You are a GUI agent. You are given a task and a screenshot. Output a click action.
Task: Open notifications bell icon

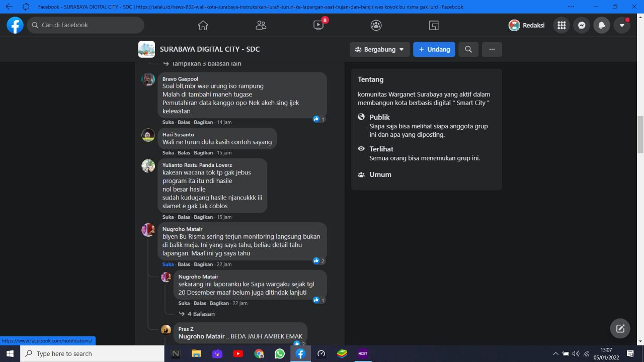pyautogui.click(x=602, y=25)
